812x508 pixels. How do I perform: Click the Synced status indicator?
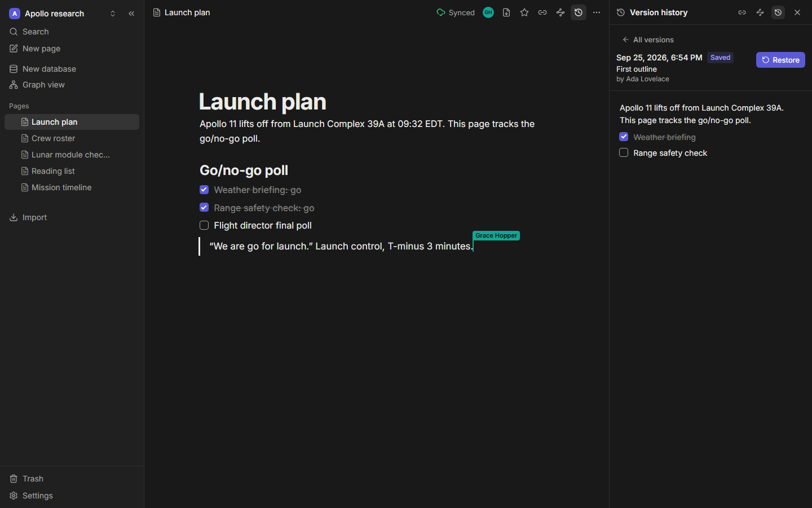(456, 12)
